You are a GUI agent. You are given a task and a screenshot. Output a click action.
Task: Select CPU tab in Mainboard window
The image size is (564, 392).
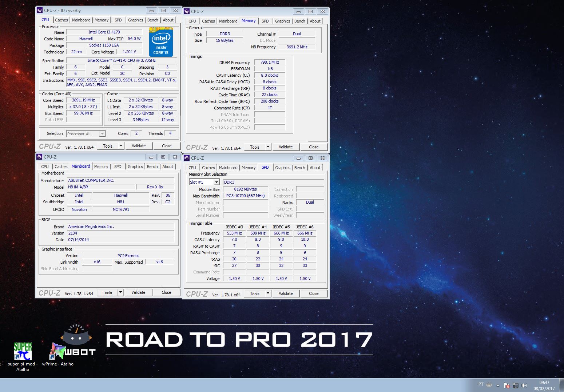coord(45,167)
